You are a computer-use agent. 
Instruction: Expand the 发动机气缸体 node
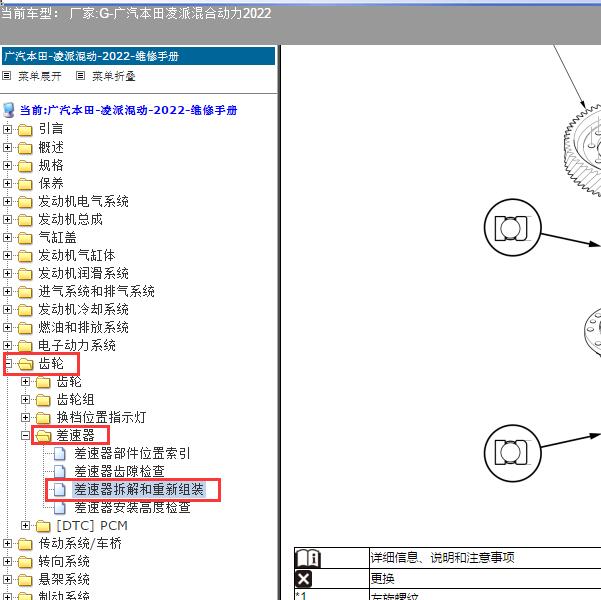click(7, 255)
